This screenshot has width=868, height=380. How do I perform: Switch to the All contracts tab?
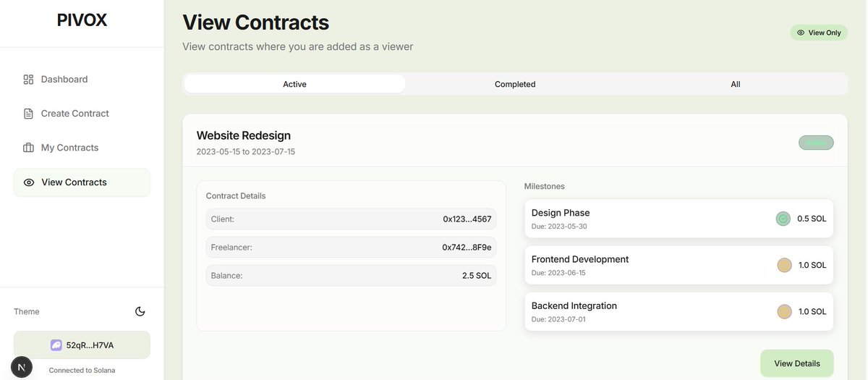[735, 84]
